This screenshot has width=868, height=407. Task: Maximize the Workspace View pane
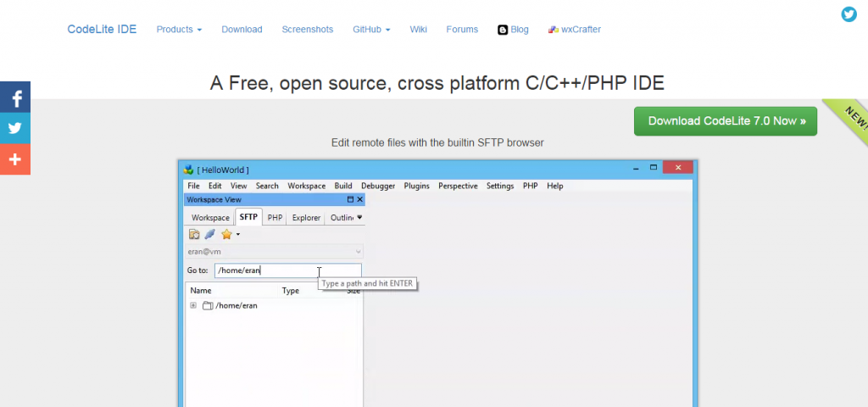[x=350, y=199]
